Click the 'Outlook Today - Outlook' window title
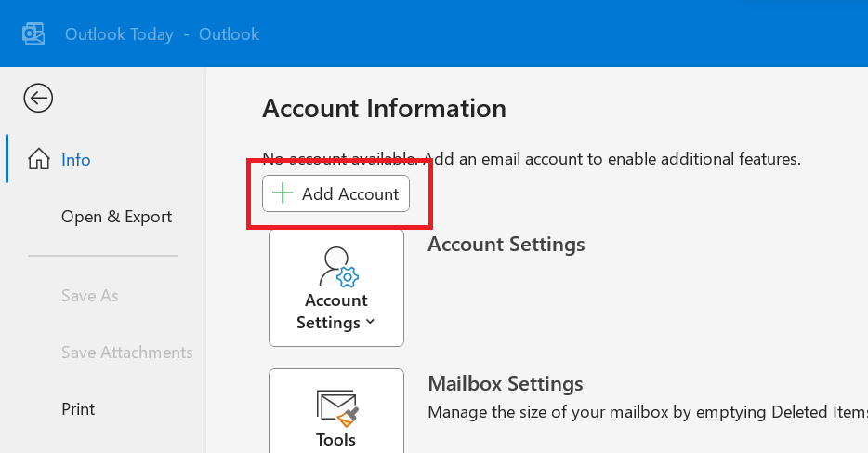This screenshot has height=453, width=868. click(162, 34)
